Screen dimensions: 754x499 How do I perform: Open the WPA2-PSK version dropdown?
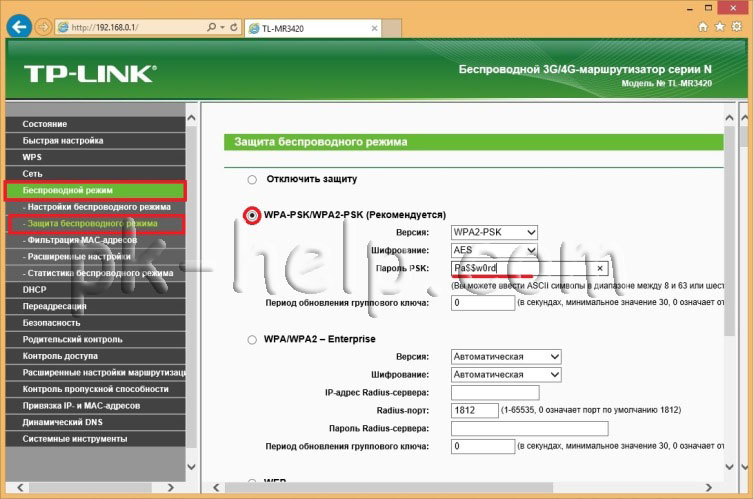pos(495,233)
